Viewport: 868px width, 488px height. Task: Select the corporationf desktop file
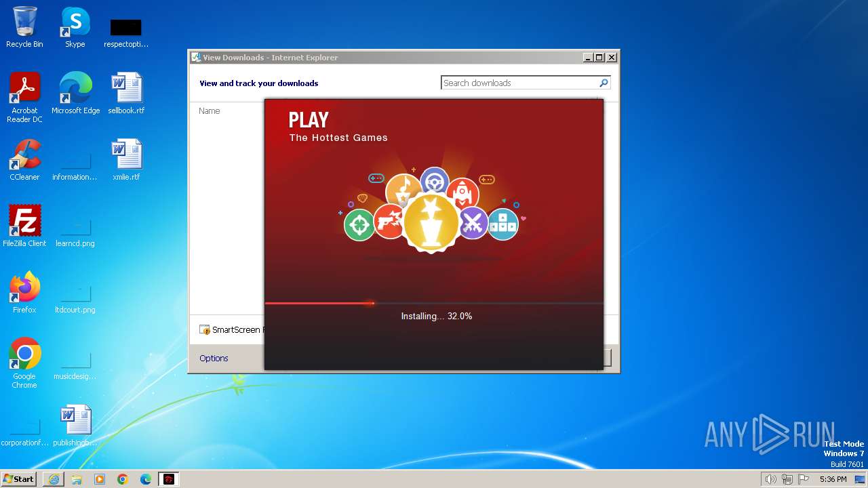(24, 431)
